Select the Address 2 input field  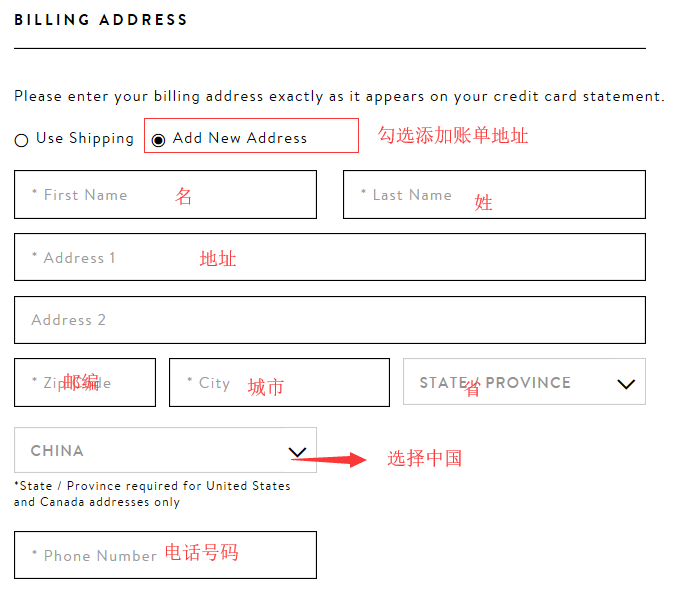[x=330, y=320]
